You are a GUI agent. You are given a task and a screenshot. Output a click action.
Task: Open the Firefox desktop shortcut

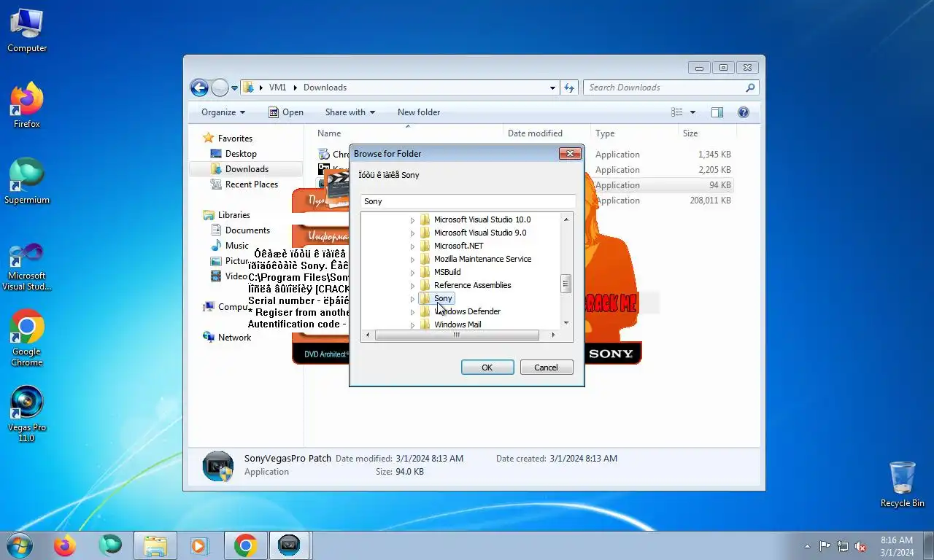(x=27, y=106)
